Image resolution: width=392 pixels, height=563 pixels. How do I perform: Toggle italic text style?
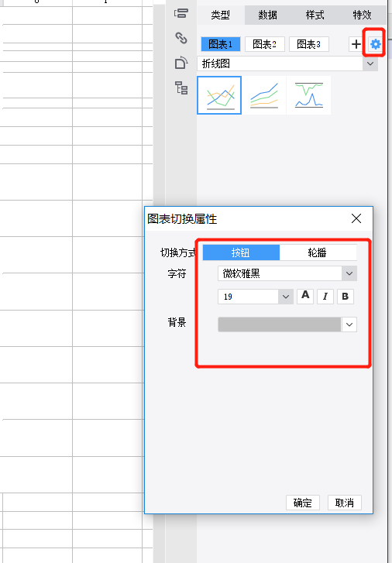[x=325, y=297]
